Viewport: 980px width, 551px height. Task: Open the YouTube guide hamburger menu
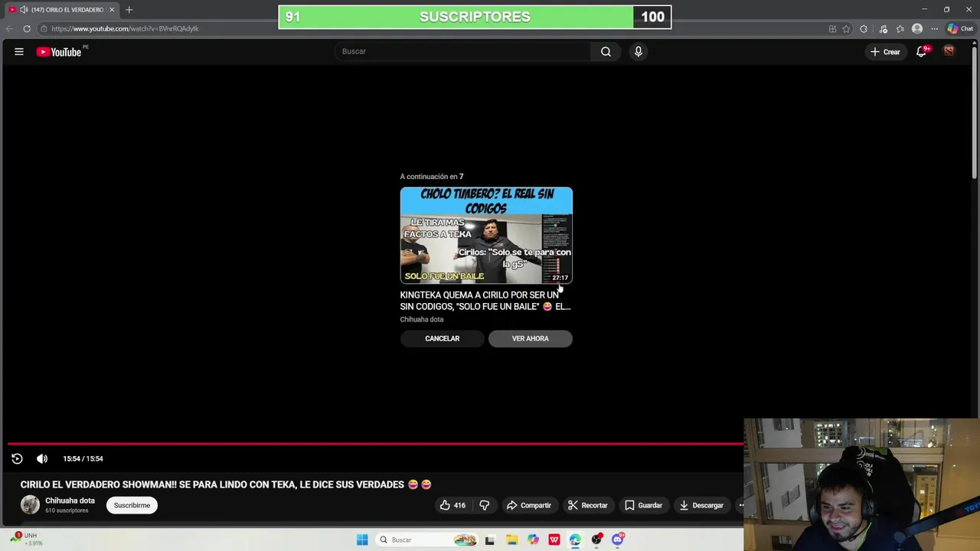19,52
